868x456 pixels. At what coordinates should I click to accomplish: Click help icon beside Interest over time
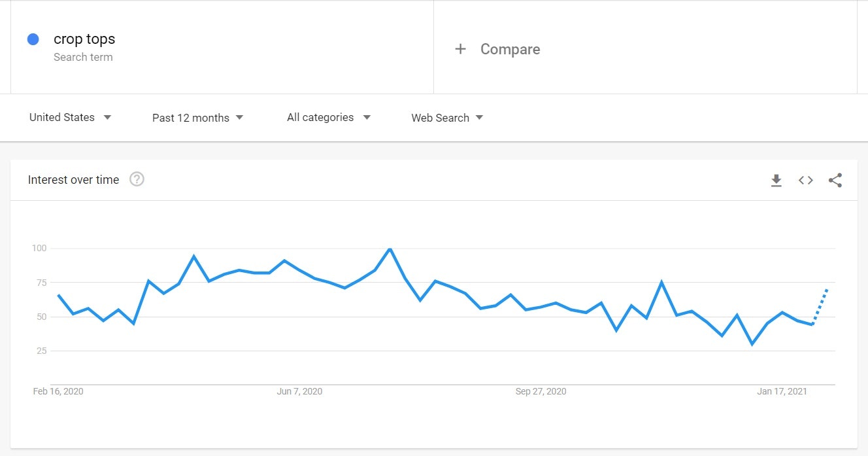coord(137,179)
